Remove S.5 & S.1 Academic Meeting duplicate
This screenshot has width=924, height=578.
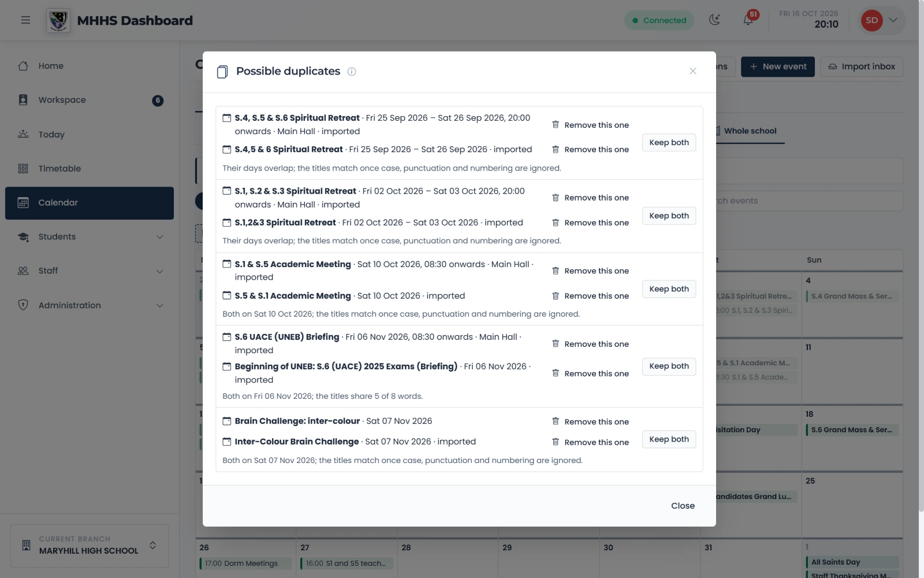[x=590, y=296]
